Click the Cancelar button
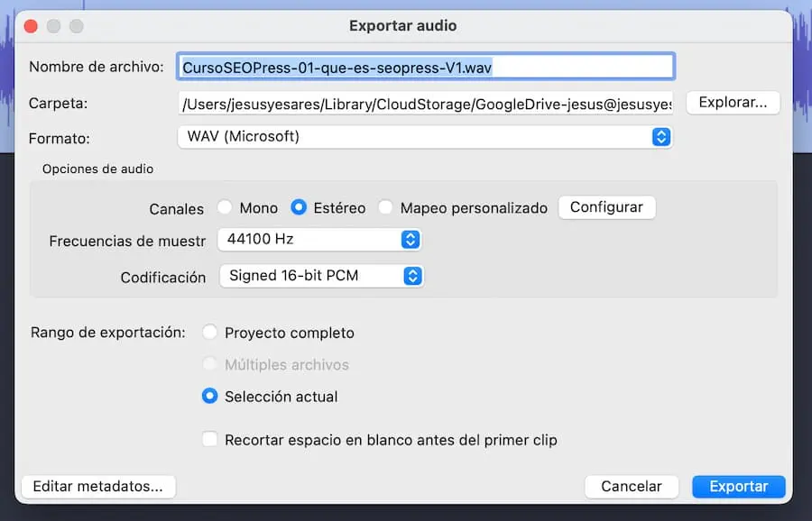 (632, 486)
